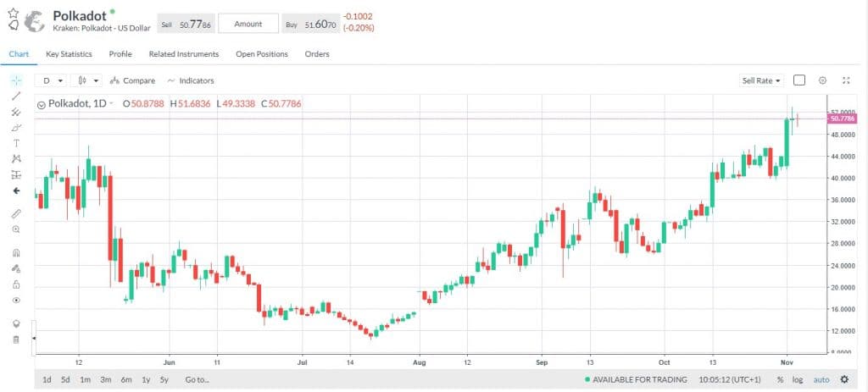
Task: Activate the zoom in tool
Action: click(x=16, y=229)
